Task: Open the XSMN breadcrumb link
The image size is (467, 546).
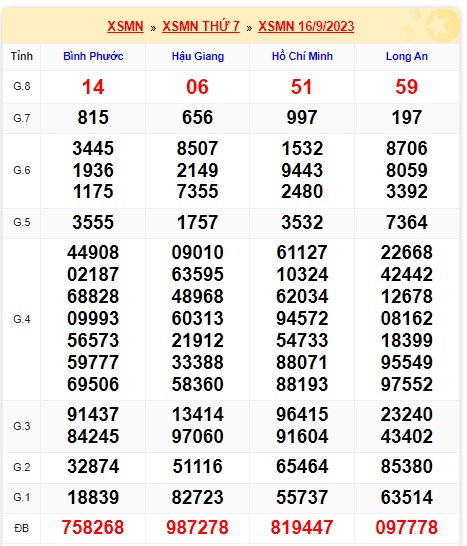Action: pyautogui.click(x=125, y=26)
